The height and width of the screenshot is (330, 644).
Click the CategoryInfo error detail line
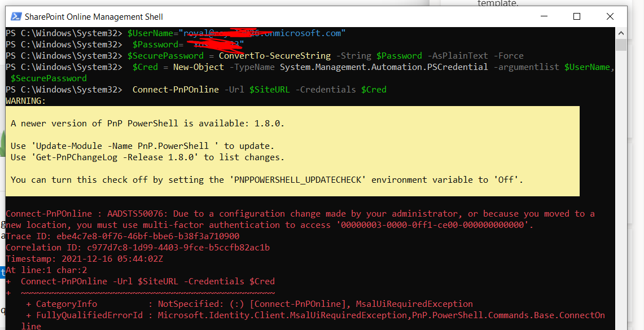[x=249, y=304]
